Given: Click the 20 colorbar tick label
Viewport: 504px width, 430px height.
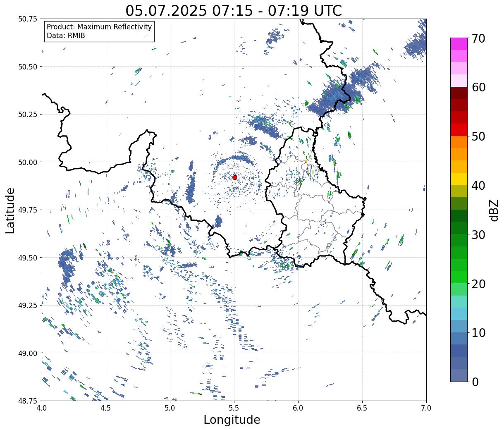Looking at the screenshot, I should (478, 284).
